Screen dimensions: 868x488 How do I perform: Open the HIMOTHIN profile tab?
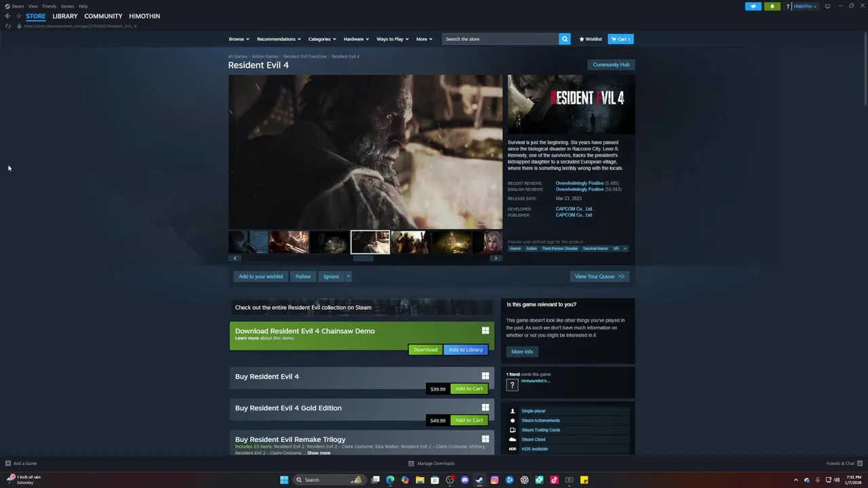point(144,16)
